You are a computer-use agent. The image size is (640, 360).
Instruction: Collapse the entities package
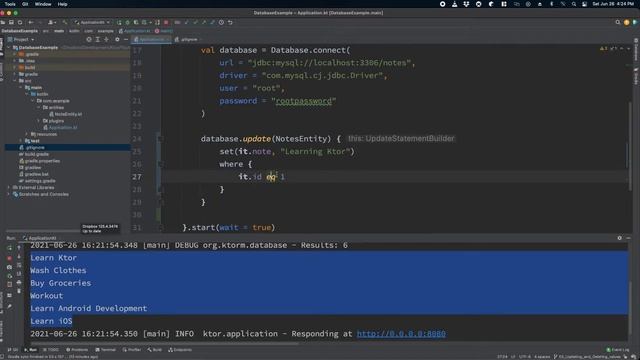pos(39,107)
